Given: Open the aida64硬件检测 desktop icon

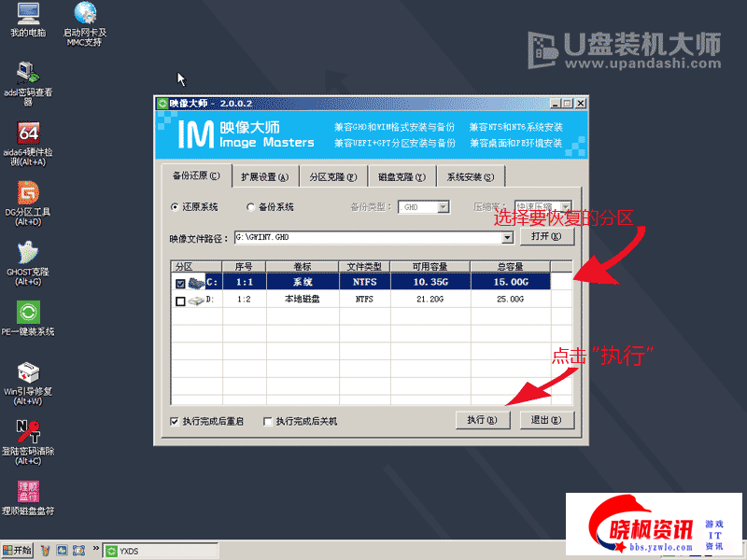Looking at the screenshot, I should pyautogui.click(x=28, y=133).
